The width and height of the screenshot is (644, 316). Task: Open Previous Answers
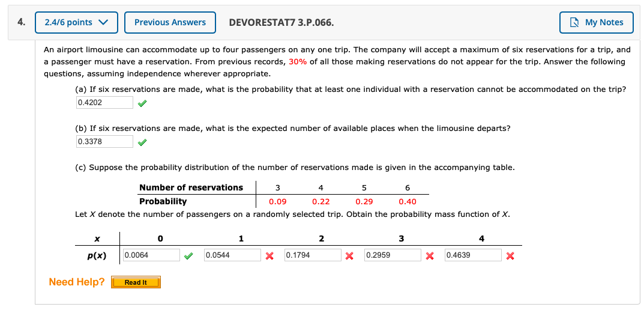170,23
